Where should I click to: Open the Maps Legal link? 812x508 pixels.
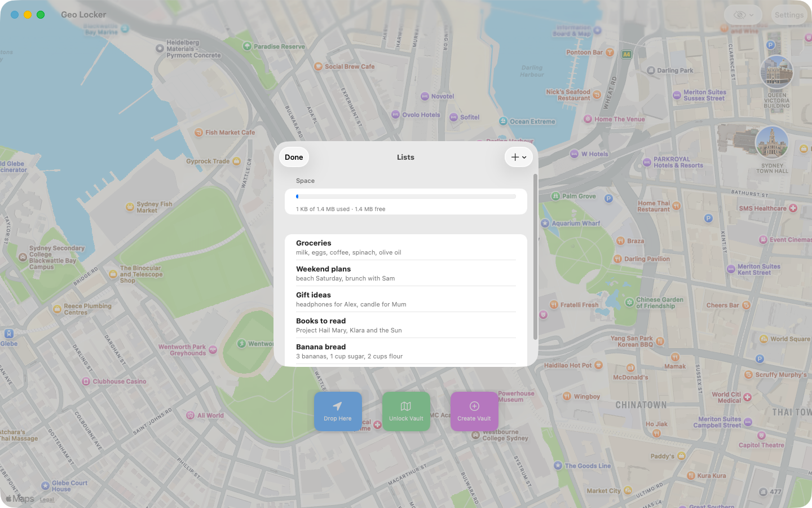pyautogui.click(x=47, y=500)
